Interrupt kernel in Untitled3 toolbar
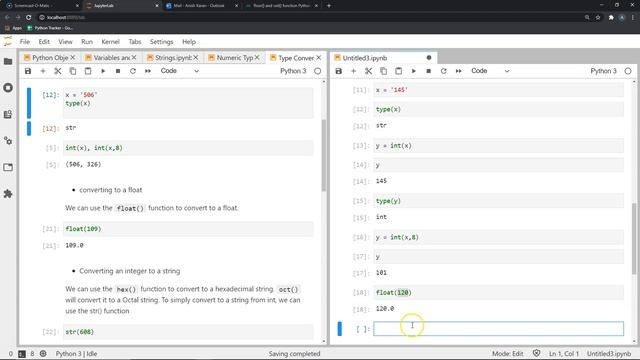 point(429,71)
